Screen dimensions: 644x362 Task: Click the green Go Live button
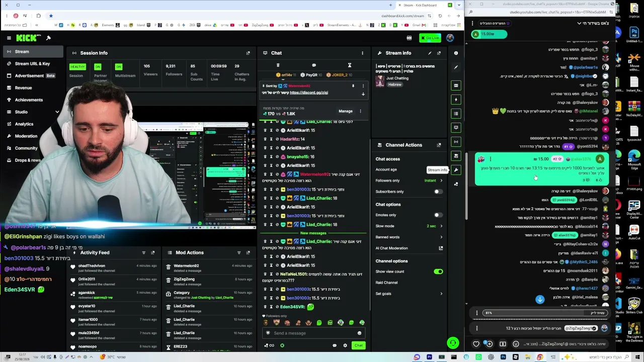[x=430, y=38]
